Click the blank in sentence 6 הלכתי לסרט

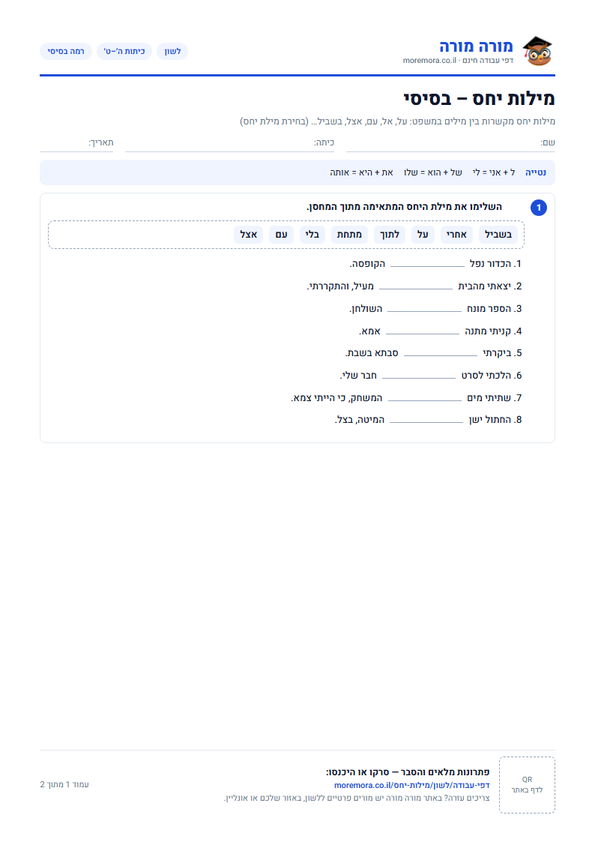pos(419,377)
